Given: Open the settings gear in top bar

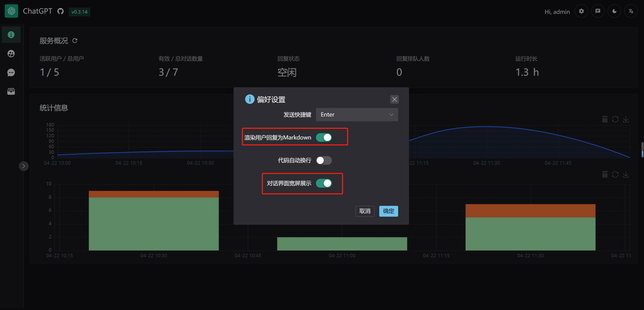Looking at the screenshot, I should point(581,11).
